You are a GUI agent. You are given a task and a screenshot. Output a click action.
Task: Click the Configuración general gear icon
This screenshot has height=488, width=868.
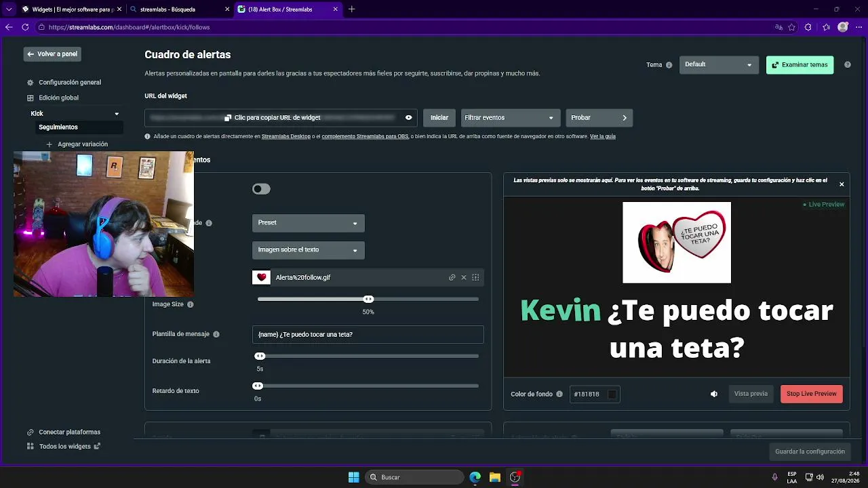30,83
